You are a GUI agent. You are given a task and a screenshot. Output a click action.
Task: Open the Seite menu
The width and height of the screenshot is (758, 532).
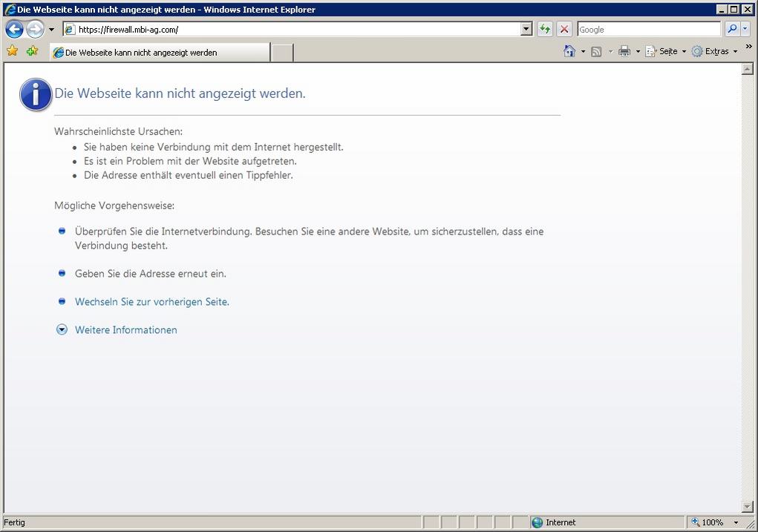(x=666, y=51)
